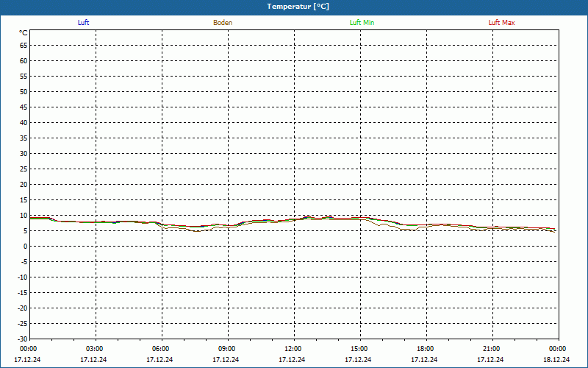Viewport: 588px width, 368px height.
Task: Click the -25 y-axis value
Action: [x=23, y=324]
